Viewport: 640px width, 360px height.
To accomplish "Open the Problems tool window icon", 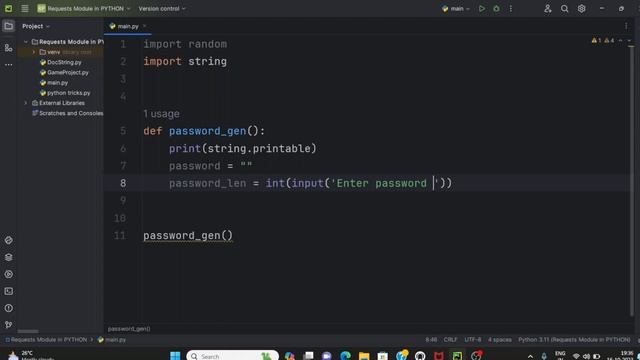I will (x=8, y=308).
